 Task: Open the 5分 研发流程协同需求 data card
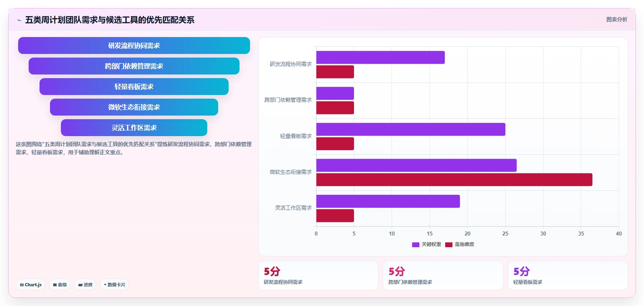click(318, 275)
